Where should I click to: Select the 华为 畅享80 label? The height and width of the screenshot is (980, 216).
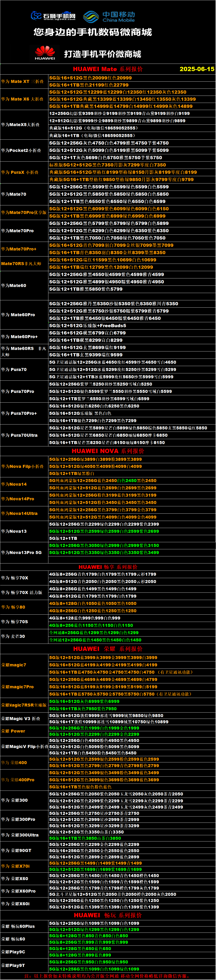pos(13,607)
